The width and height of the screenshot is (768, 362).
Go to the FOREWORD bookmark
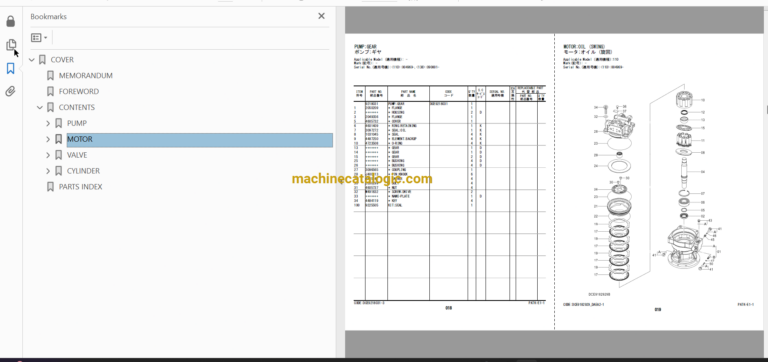(x=79, y=92)
